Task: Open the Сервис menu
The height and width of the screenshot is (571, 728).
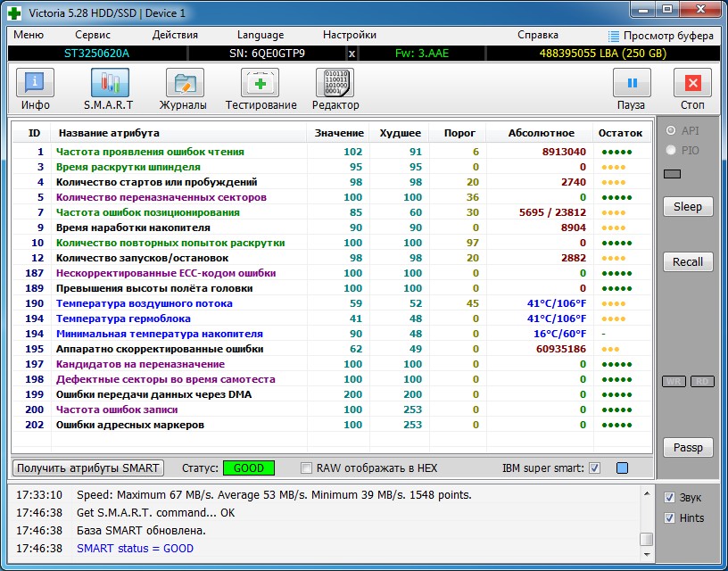Action: click(x=93, y=35)
